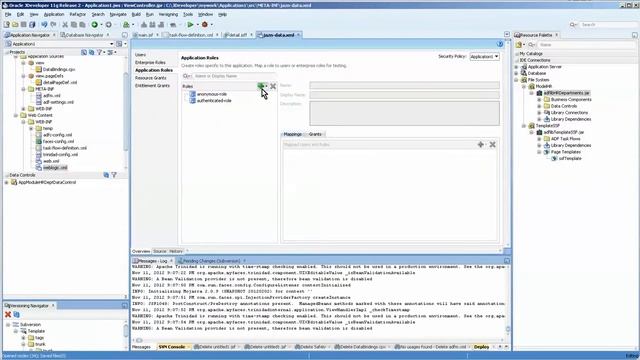
Task: Click the Data Controls filter icon
Action: (x=114, y=175)
